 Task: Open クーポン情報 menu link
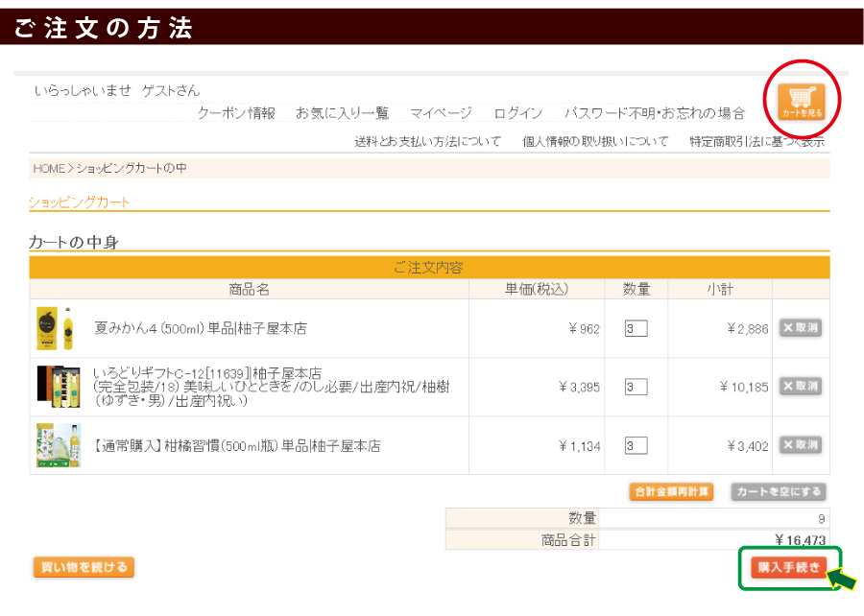pos(236,113)
